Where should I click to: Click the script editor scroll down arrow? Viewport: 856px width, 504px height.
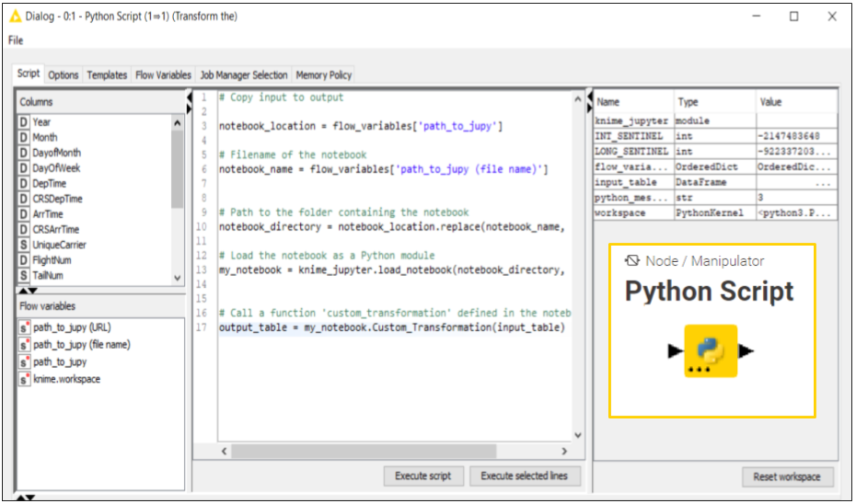(578, 435)
